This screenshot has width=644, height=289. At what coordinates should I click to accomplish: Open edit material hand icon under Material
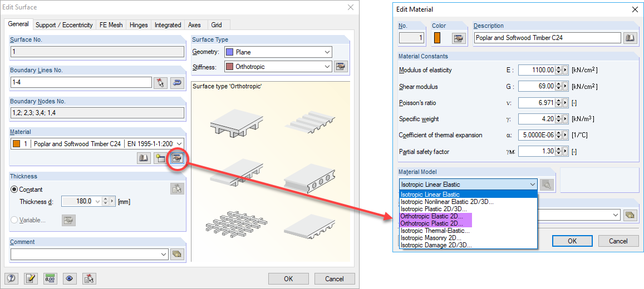177,158
